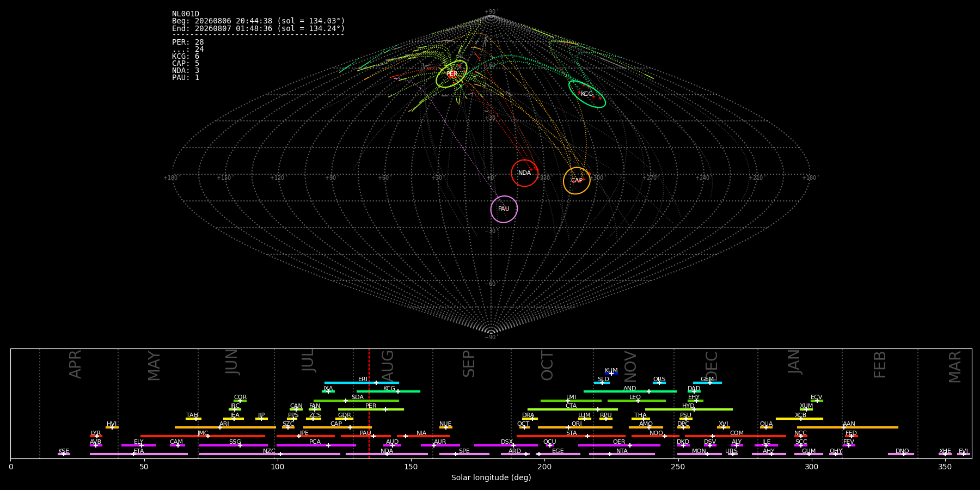Click the NL001D station title text
Screen dimensions: 980x490
(186, 14)
